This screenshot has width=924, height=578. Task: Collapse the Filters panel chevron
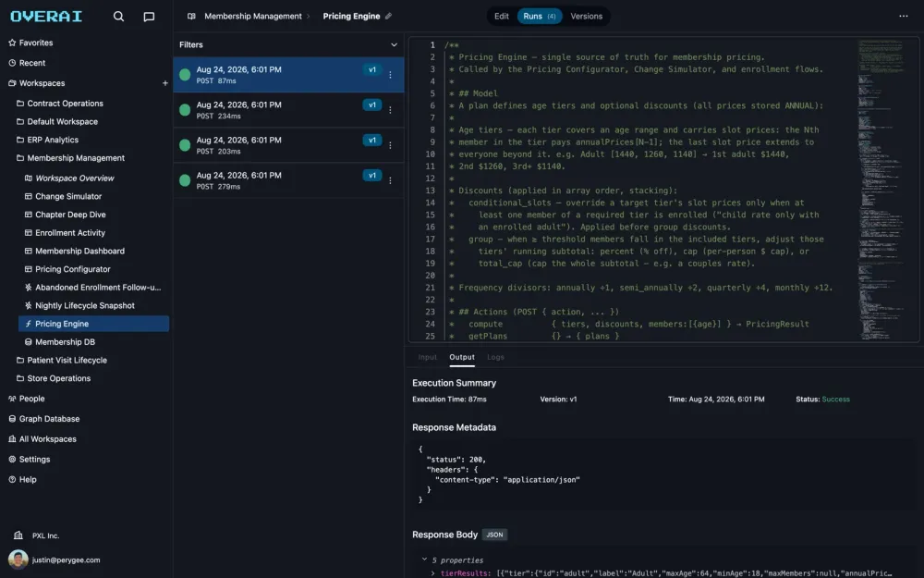[394, 44]
